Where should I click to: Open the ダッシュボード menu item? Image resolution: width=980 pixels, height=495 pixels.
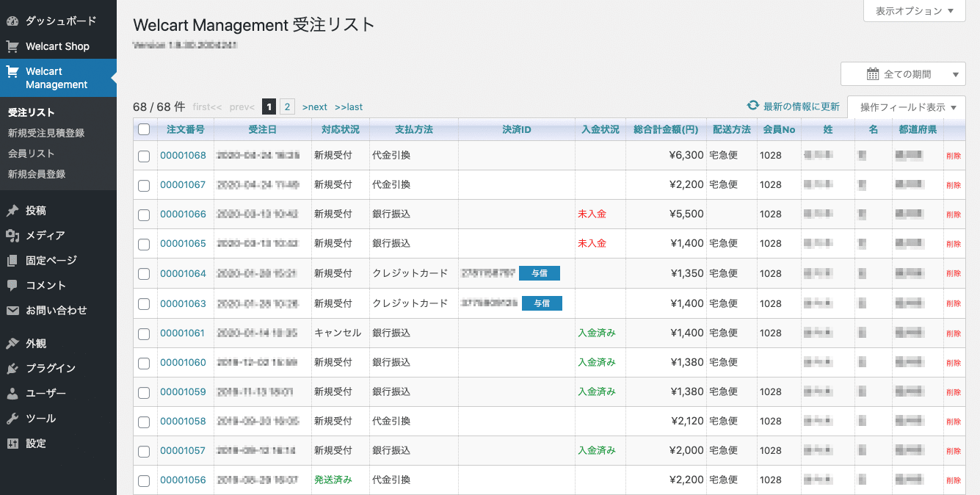(x=58, y=21)
